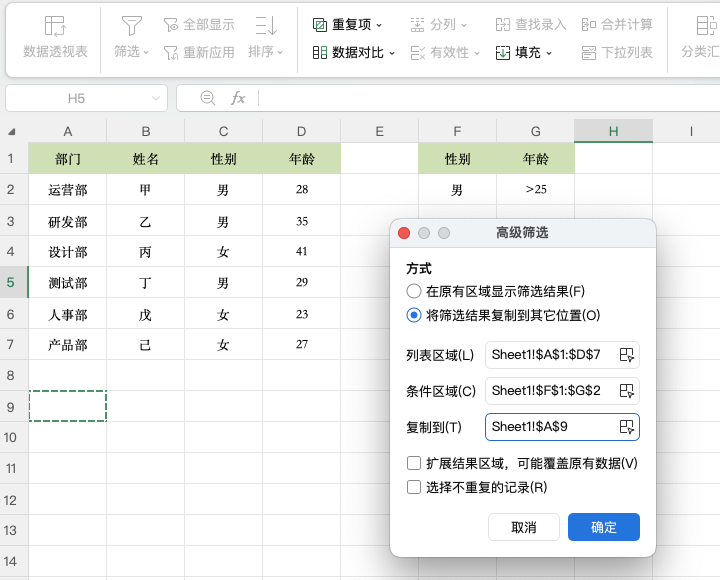Select 在原有区域显示筛选结果 radio option
720x580 pixels.
tap(414, 291)
